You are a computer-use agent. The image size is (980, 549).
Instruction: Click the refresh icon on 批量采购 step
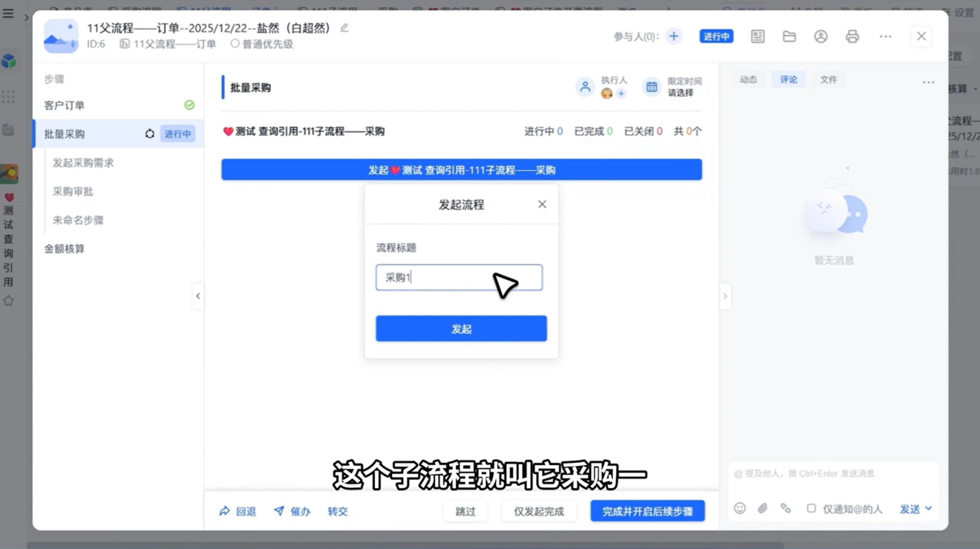(150, 134)
